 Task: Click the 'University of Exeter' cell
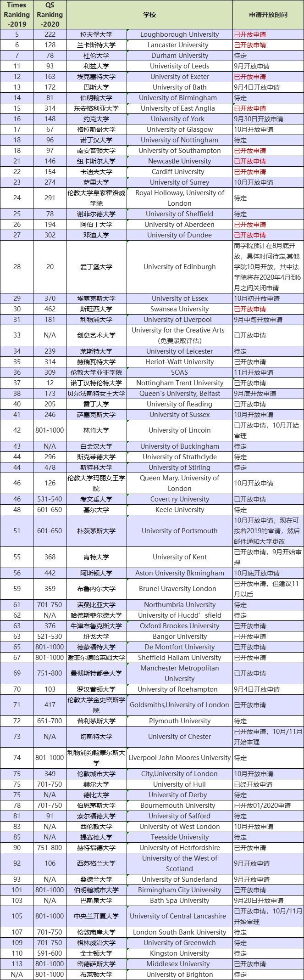click(180, 77)
